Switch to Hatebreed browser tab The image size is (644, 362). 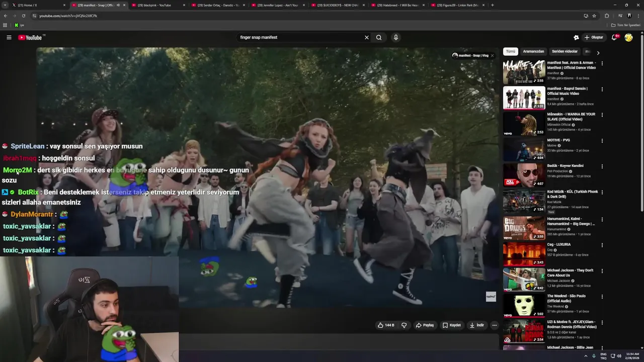click(397, 5)
